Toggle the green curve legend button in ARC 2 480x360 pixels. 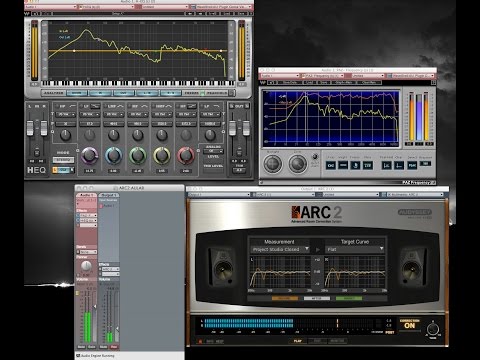349,298
